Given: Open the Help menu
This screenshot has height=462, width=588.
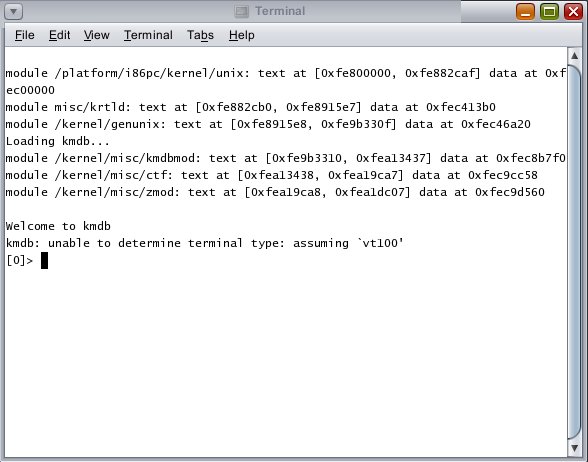Looking at the screenshot, I should pyautogui.click(x=242, y=35).
